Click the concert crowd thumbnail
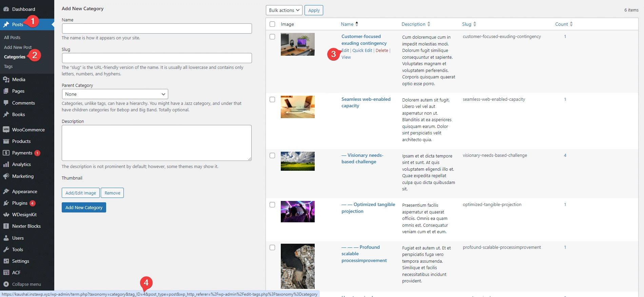This screenshot has width=644, height=297. pyautogui.click(x=298, y=212)
